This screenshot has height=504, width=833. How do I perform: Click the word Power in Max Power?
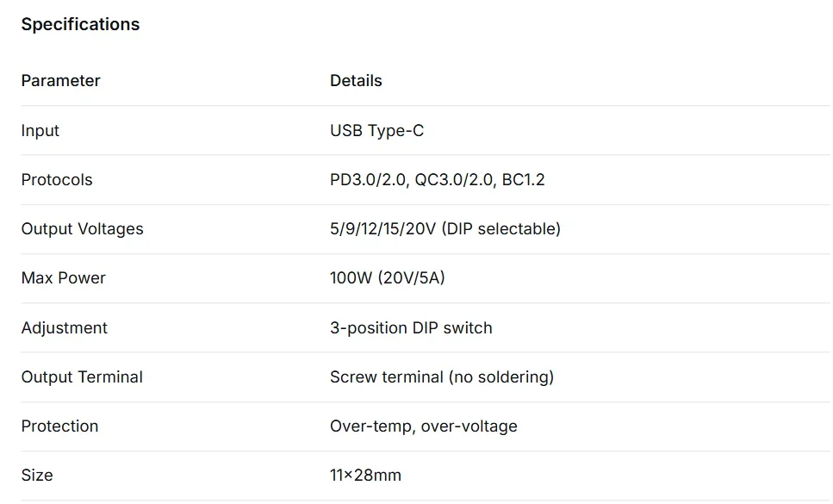[82, 278]
